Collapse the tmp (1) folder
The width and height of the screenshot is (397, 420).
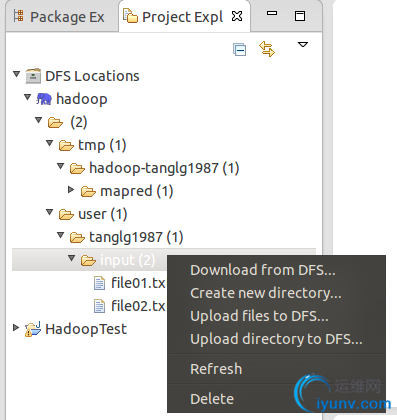50,143
